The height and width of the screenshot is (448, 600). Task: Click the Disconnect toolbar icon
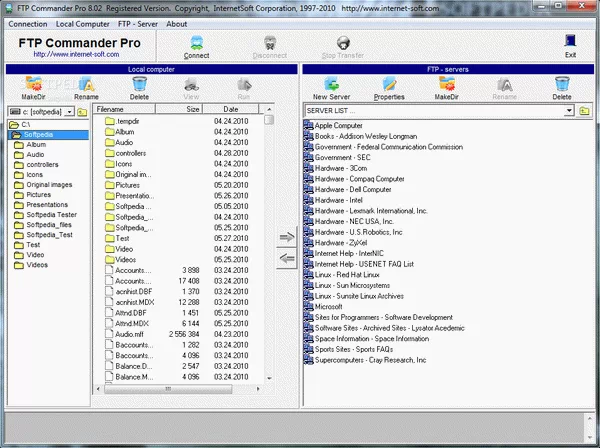point(270,43)
